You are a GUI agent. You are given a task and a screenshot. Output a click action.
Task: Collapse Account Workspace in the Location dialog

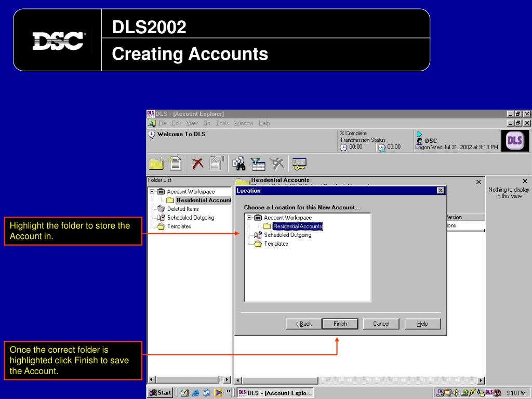coord(249,218)
